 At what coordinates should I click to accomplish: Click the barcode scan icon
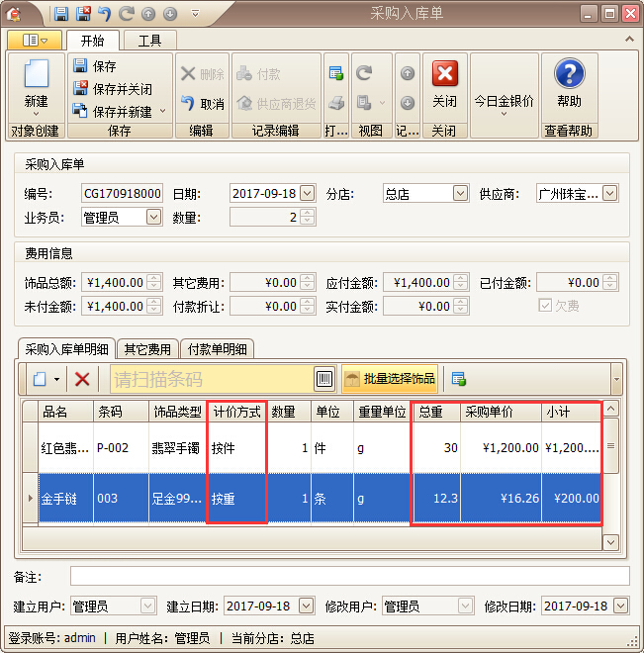(x=324, y=379)
